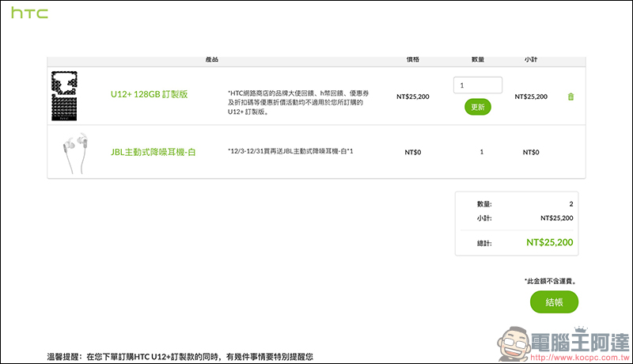This screenshot has height=364, width=633.
Task: Select the U12+ price NT$25,200 cell
Action: point(412,97)
